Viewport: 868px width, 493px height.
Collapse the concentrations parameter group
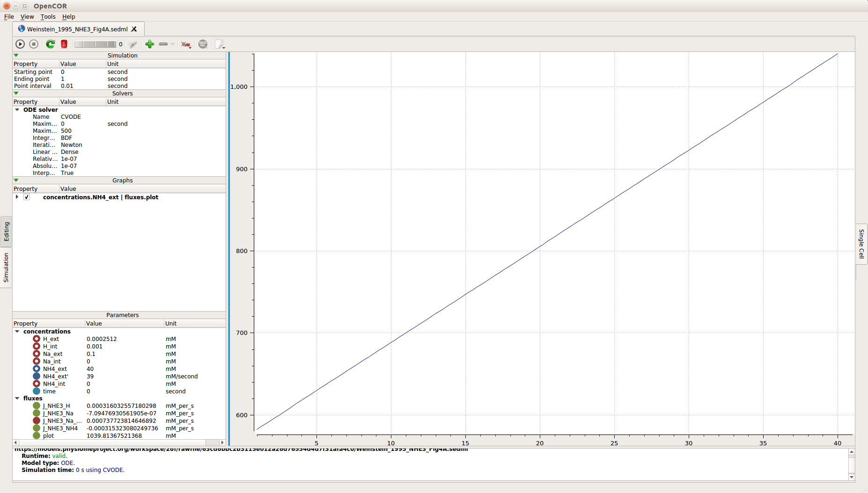tap(17, 332)
